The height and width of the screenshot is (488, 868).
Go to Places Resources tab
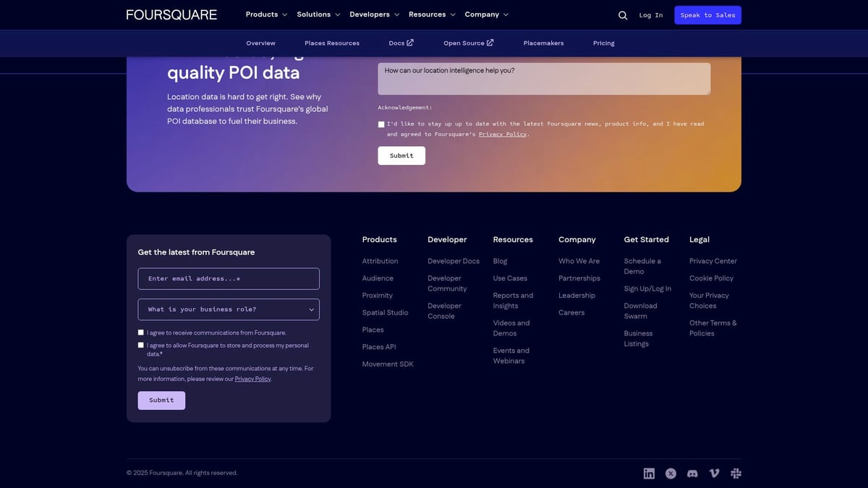(x=332, y=43)
